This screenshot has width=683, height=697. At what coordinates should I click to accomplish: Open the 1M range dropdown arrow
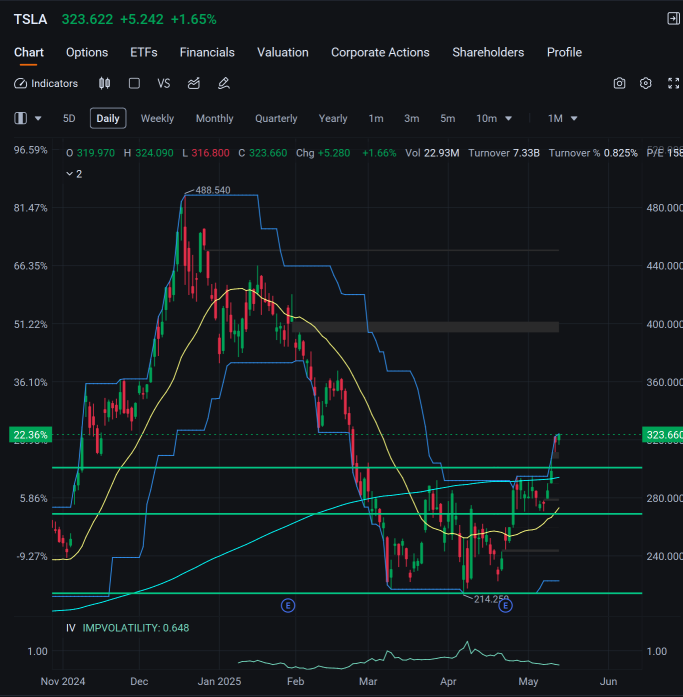[x=574, y=119]
